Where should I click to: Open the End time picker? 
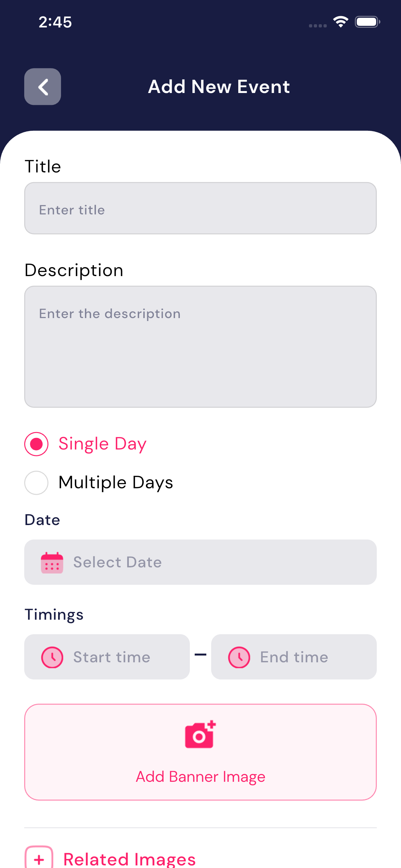click(294, 657)
